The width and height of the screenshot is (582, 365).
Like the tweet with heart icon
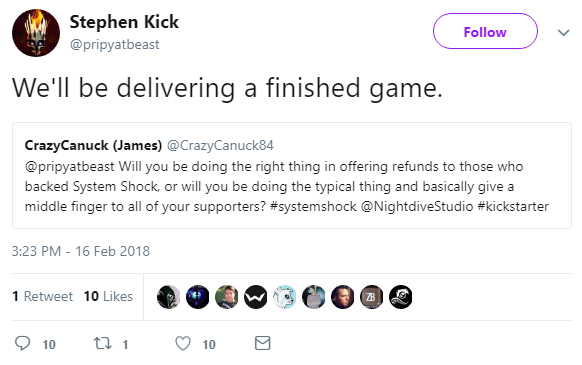(x=183, y=343)
